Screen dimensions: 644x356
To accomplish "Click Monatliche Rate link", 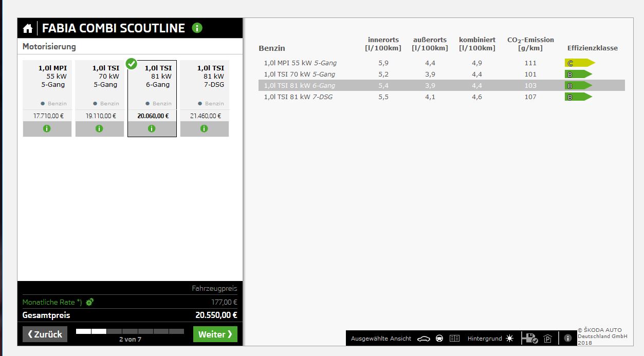I will [52, 302].
